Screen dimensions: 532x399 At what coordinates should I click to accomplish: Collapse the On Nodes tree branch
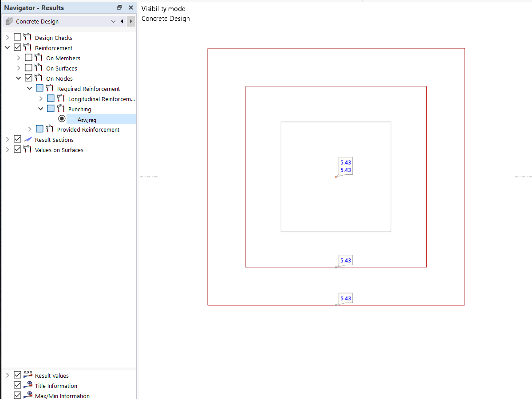click(x=18, y=78)
